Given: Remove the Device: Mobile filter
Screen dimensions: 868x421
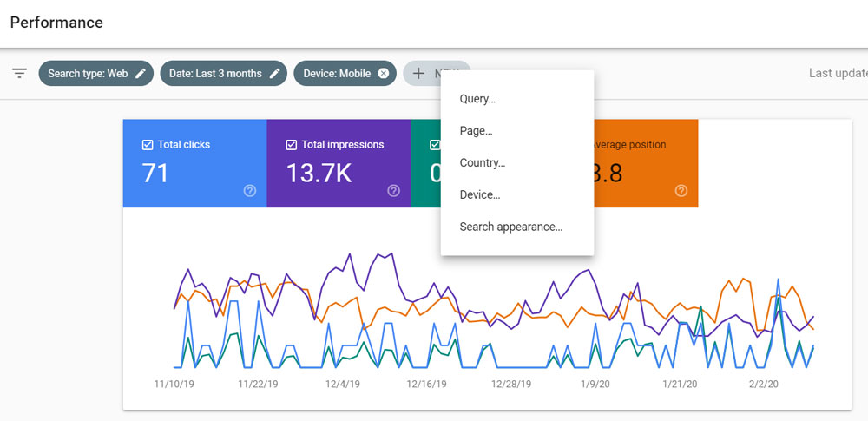Looking at the screenshot, I should tap(383, 73).
